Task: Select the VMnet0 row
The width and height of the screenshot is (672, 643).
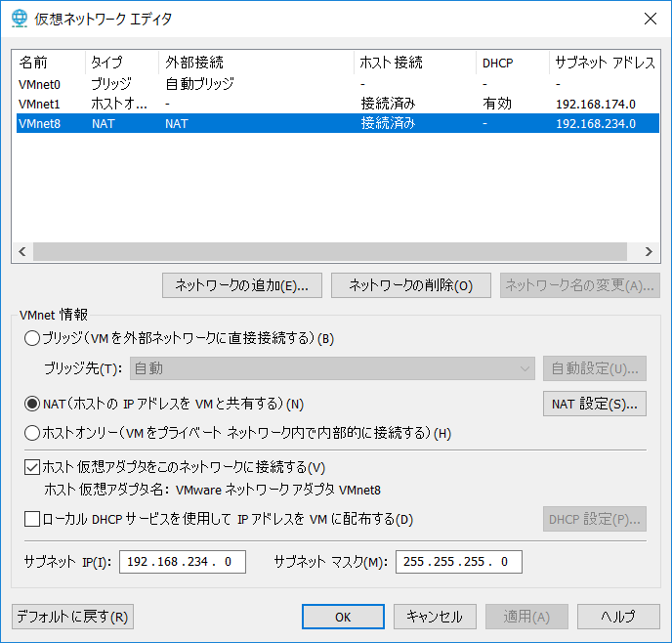Action: pyautogui.click(x=338, y=84)
